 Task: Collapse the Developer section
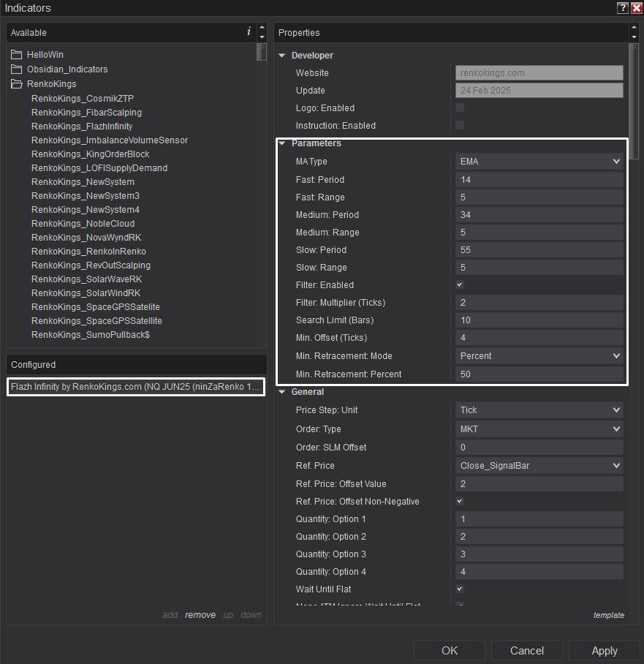(x=282, y=56)
